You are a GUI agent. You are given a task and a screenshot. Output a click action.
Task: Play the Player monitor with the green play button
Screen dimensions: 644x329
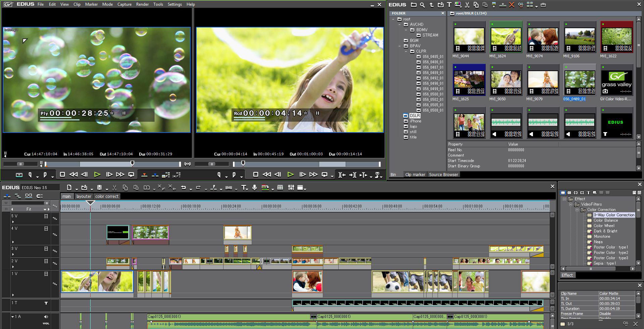(97, 174)
